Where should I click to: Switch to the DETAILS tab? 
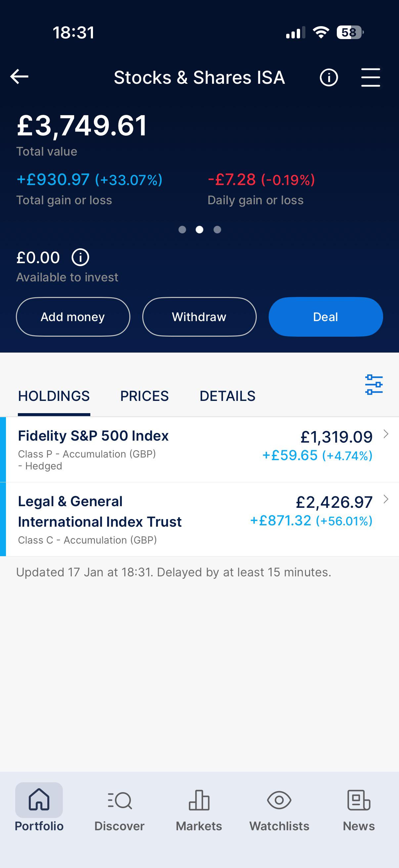[x=228, y=396]
